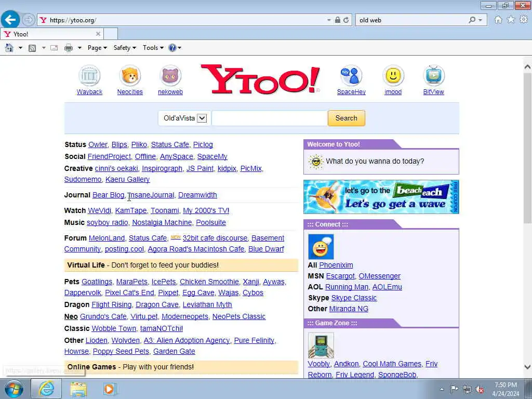
Task: Click the RSS feeds icon
Action: pyautogui.click(x=32, y=48)
